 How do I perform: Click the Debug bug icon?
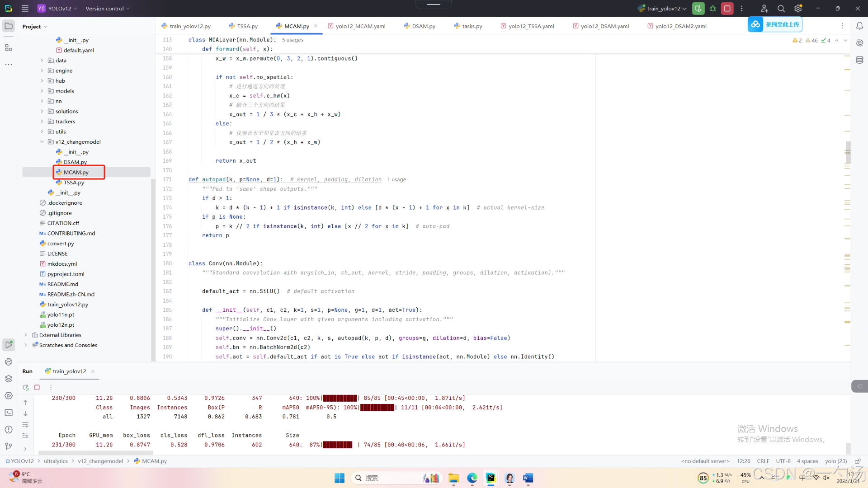713,9
